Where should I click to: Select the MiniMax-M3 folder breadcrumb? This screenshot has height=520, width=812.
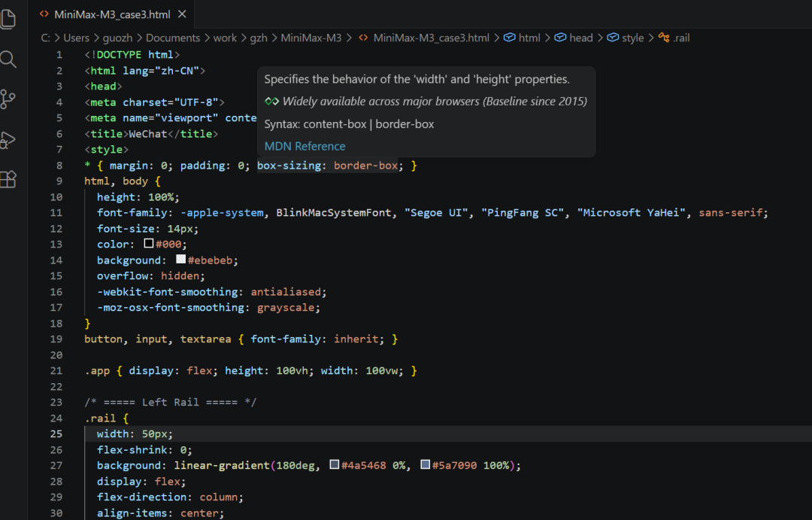click(x=311, y=38)
